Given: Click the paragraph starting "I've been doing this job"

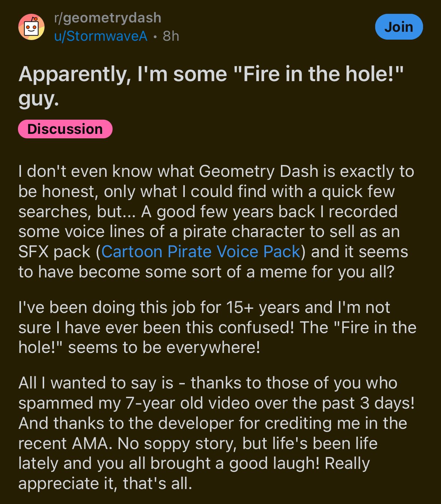Looking at the screenshot, I should point(217,328).
